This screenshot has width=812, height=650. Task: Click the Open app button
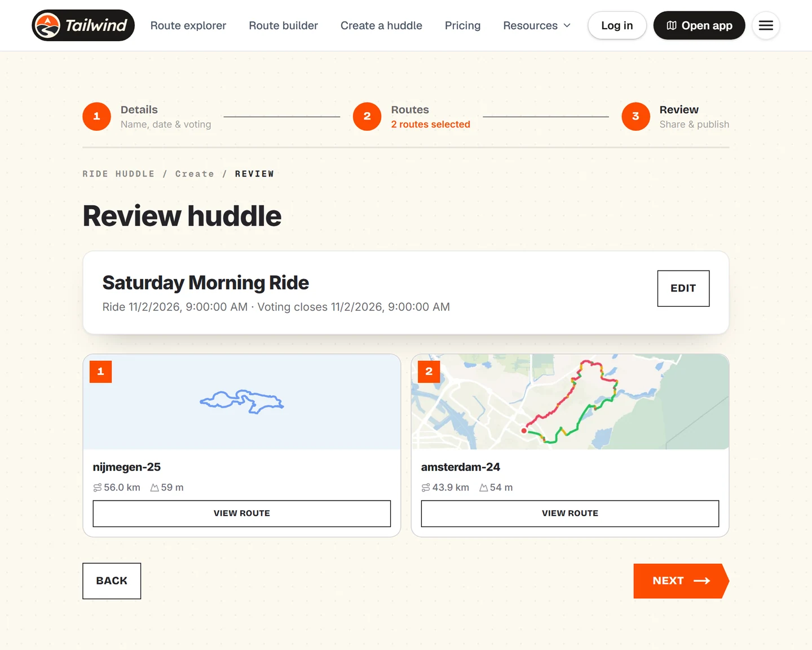(x=699, y=25)
